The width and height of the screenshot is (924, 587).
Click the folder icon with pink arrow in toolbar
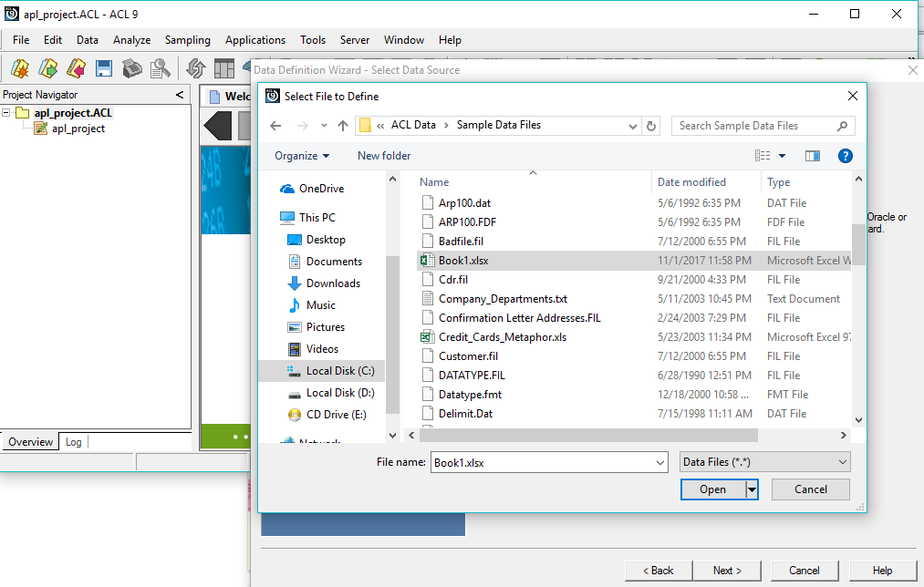(x=76, y=69)
